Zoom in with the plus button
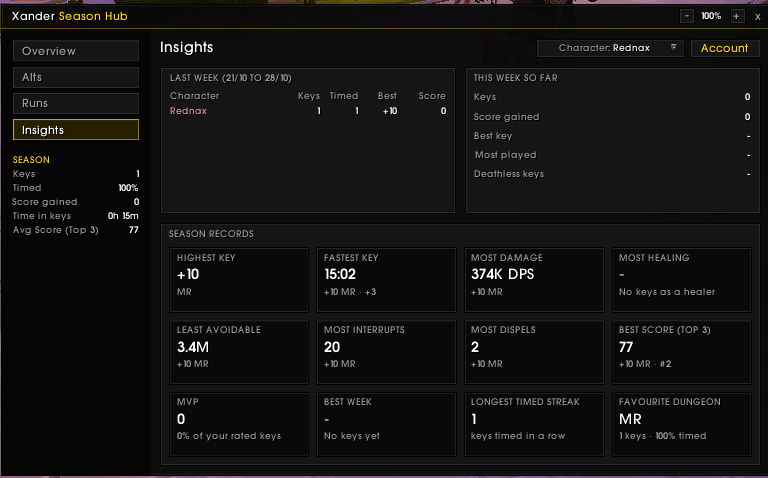 pyautogui.click(x=736, y=16)
